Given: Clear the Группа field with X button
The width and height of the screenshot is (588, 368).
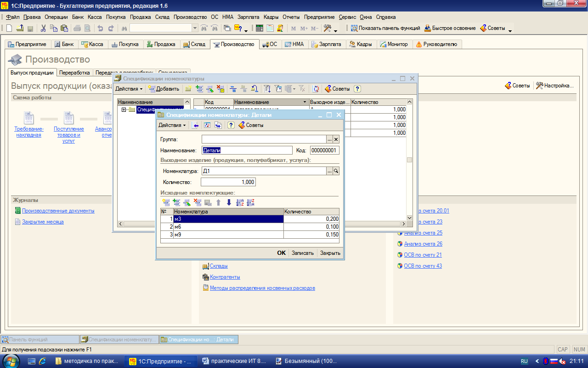Looking at the screenshot, I should pos(336,139).
